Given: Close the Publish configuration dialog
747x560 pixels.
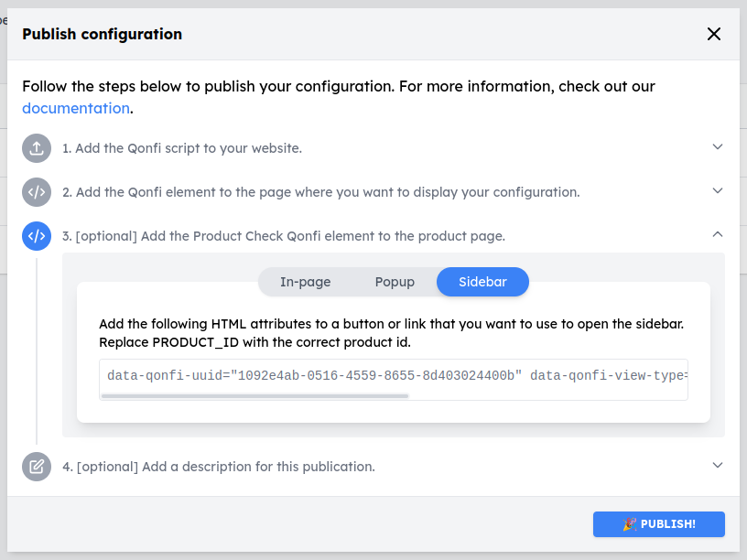Looking at the screenshot, I should [x=714, y=34].
